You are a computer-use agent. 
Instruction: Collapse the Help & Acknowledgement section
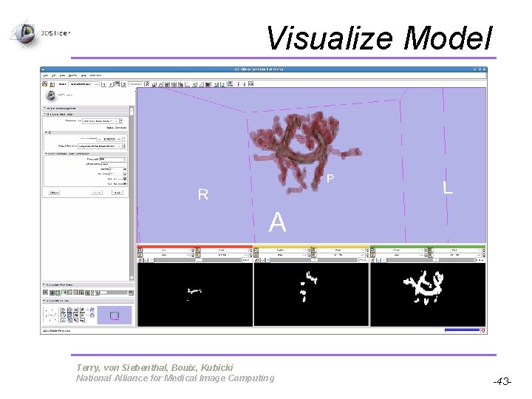coord(86,108)
